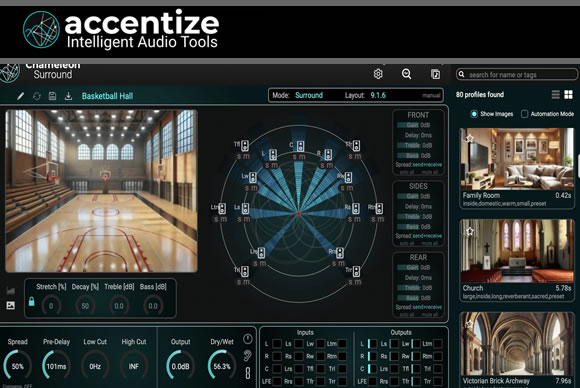Click the High Cut knob at INF
The width and height of the screenshot is (580, 388).
[134, 365]
